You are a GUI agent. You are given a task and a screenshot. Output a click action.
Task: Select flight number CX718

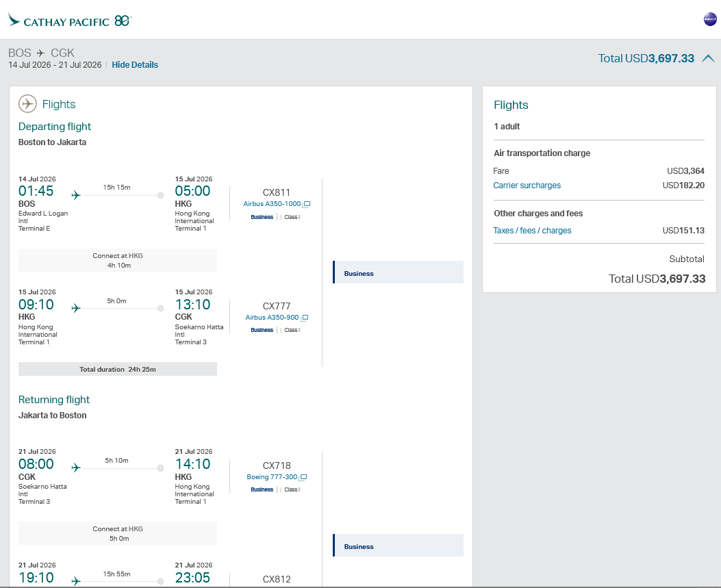click(x=277, y=465)
